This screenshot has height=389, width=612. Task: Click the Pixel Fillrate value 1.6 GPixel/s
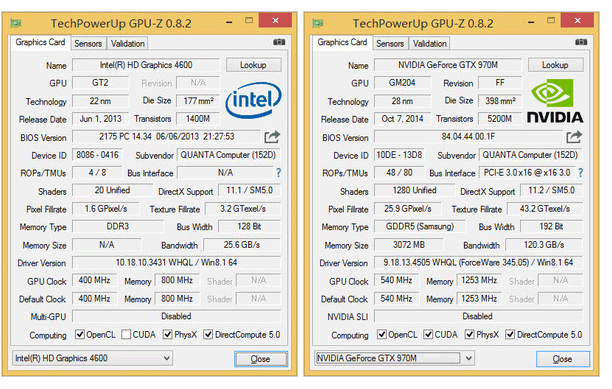pyautogui.click(x=106, y=209)
